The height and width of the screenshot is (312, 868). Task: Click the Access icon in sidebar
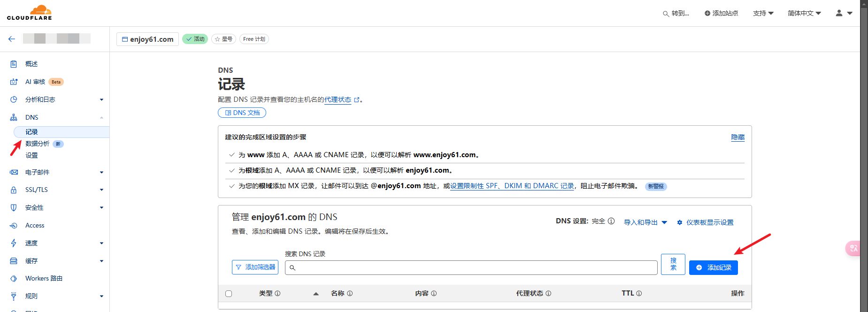(x=14, y=226)
